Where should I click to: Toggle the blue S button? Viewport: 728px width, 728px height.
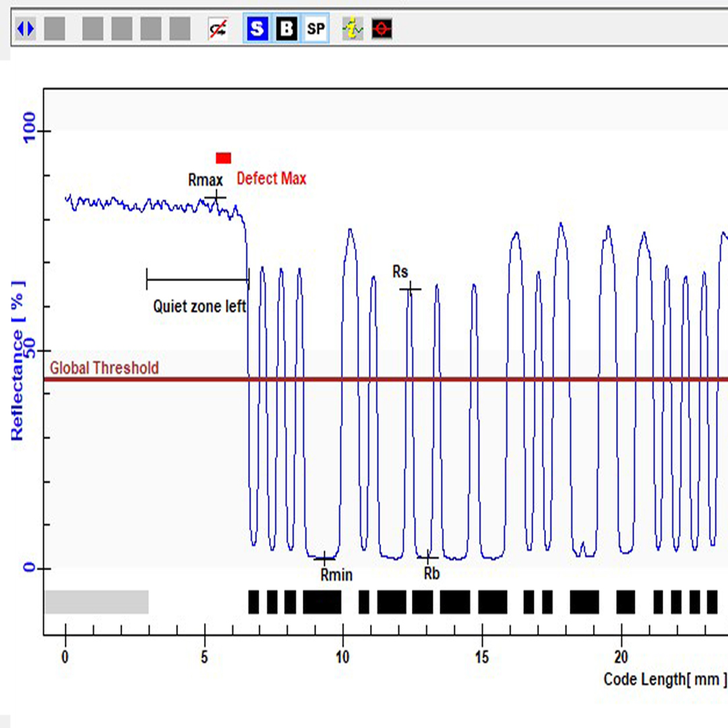[x=257, y=29]
